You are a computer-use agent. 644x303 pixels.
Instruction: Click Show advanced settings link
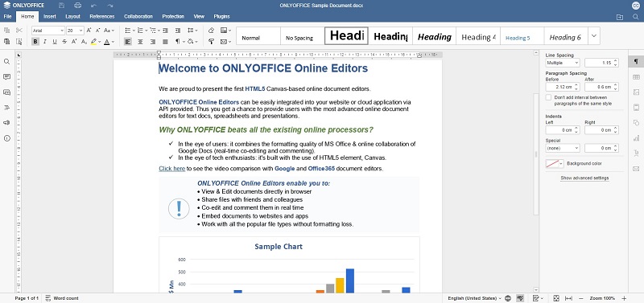click(x=584, y=178)
